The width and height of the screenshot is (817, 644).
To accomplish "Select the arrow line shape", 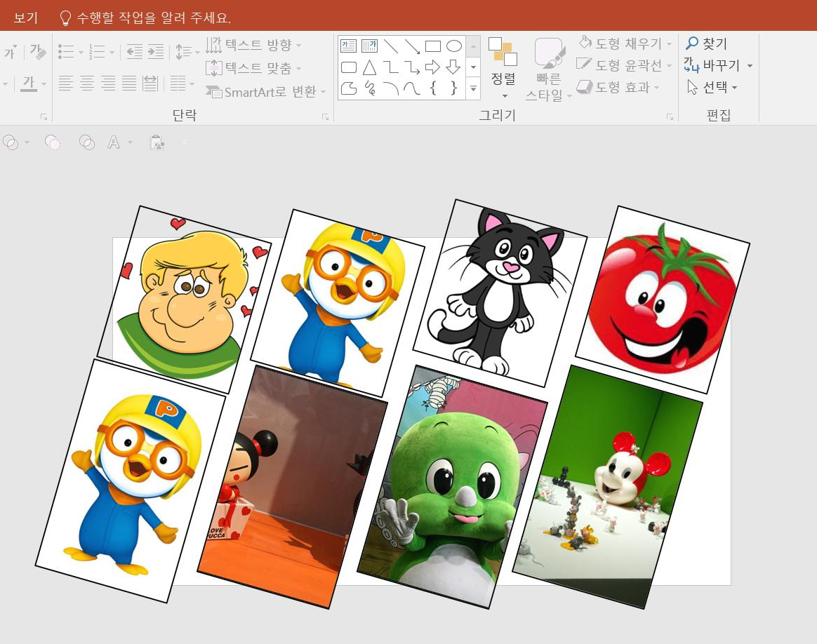I will (412, 46).
